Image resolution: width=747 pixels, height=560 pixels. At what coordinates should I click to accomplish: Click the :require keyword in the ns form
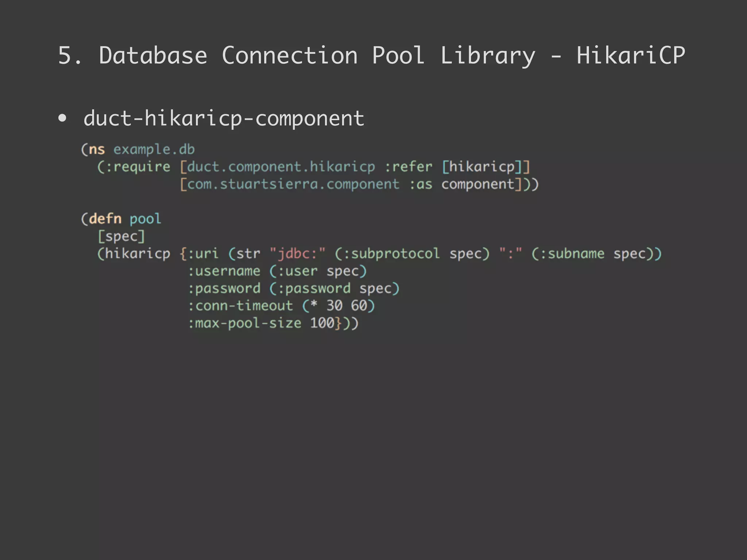click(138, 167)
